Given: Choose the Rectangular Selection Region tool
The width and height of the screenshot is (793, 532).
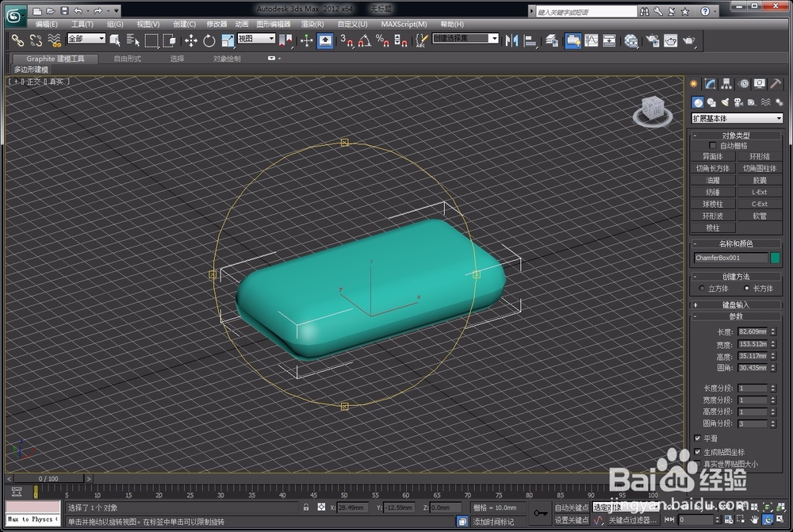Looking at the screenshot, I should (x=151, y=40).
